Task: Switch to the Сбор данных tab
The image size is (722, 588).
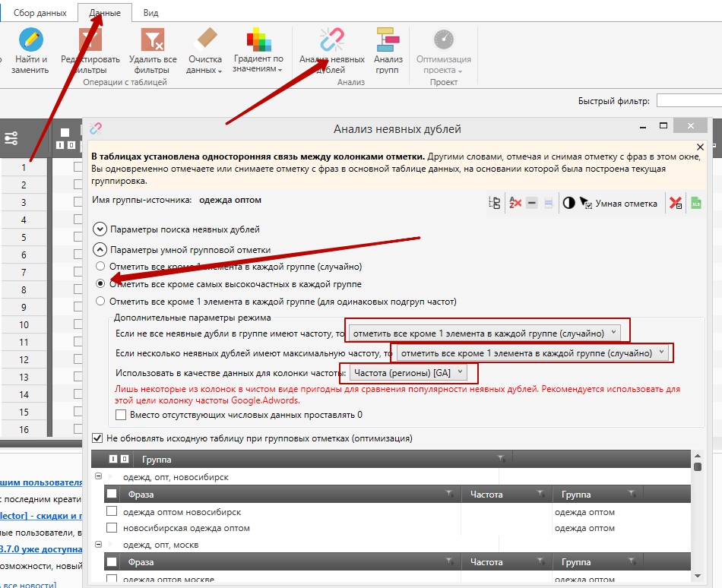Action: (x=40, y=13)
